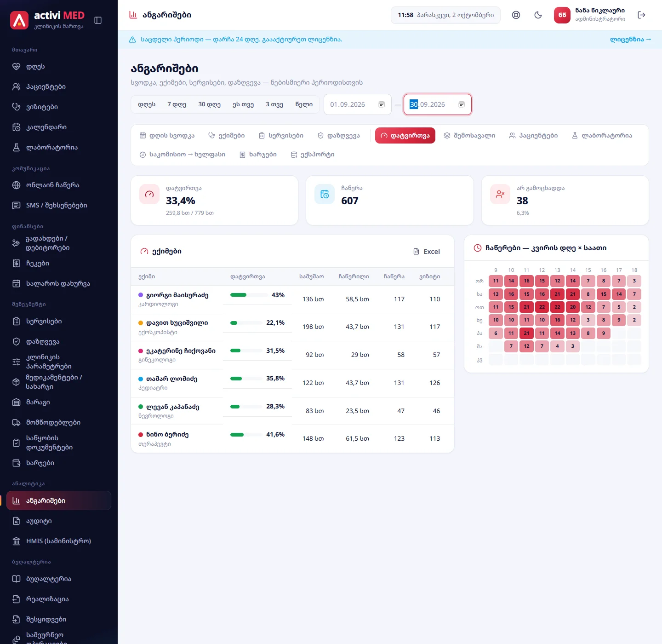Click the ექსპორტი tab button
Image resolution: width=662 pixels, height=644 pixels.
point(313,155)
